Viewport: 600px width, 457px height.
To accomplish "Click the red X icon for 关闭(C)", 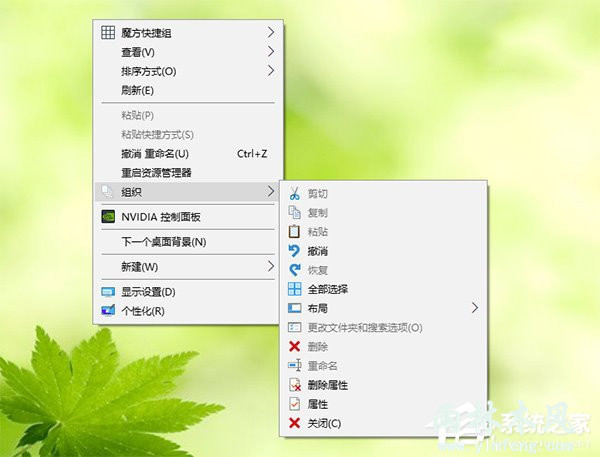I will [x=294, y=423].
